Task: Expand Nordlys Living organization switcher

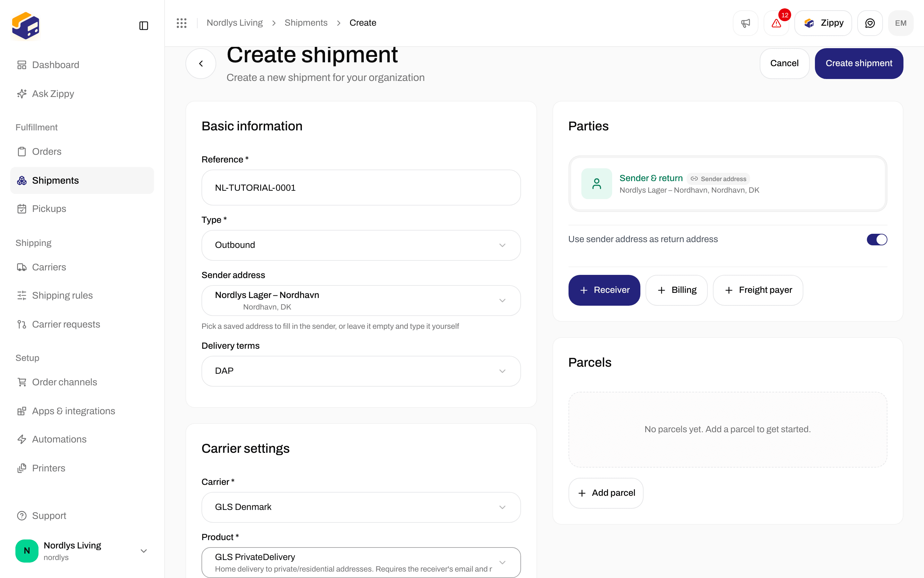Action: (x=82, y=551)
